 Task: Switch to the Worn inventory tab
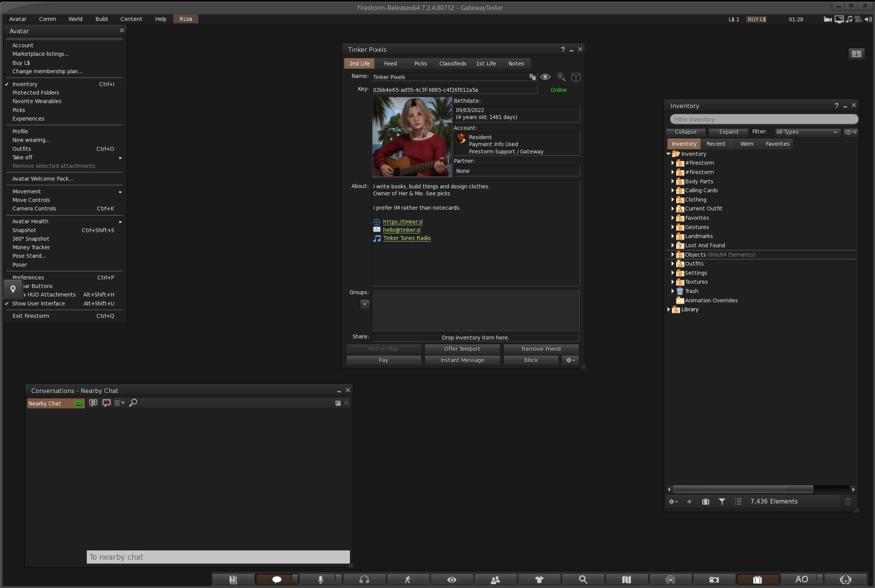(x=747, y=144)
